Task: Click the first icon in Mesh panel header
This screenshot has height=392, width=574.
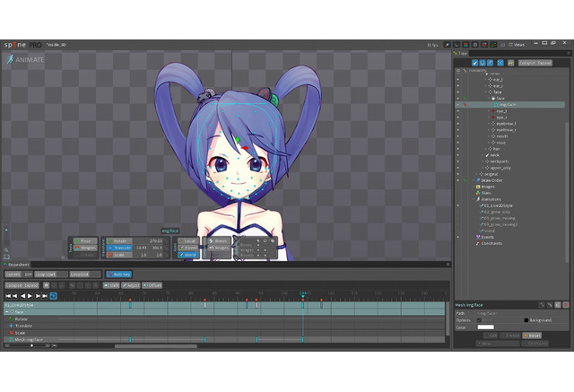Action: pyautogui.click(x=542, y=305)
